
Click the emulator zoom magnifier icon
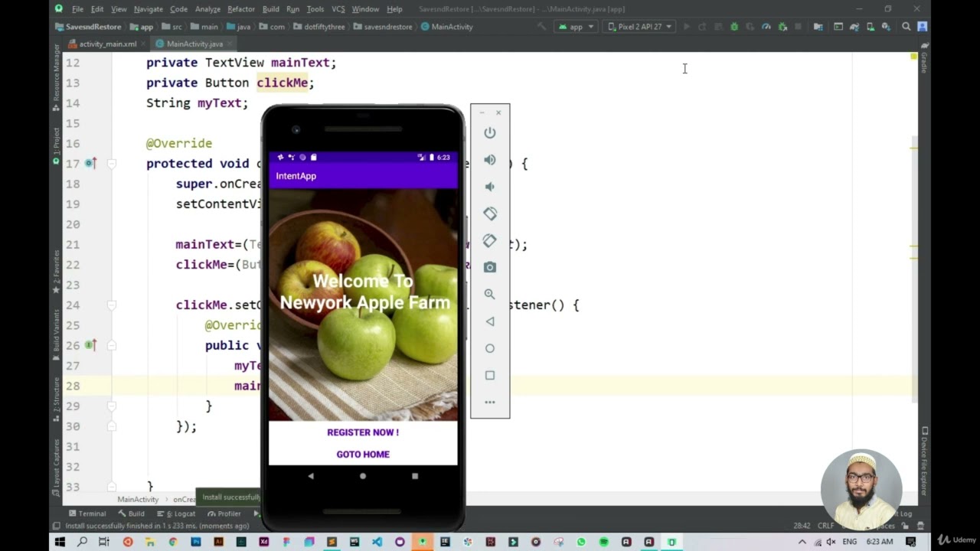[490, 294]
